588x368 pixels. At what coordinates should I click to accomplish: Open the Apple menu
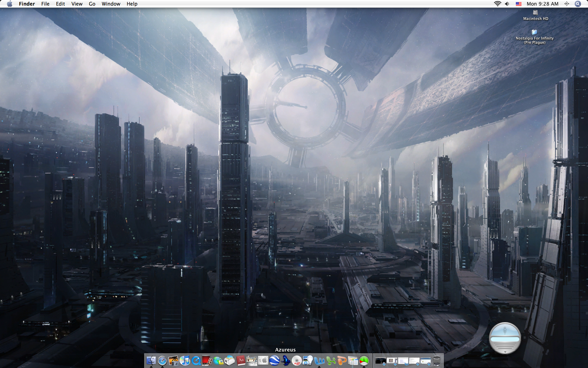click(x=10, y=4)
